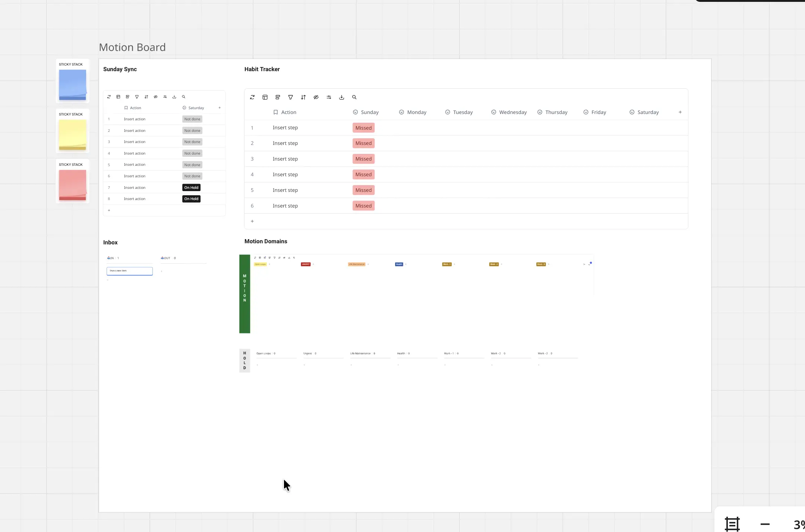The width and height of the screenshot is (805, 532).
Task: Click the fit-to-frame icon at bottom right
Action: (x=732, y=524)
